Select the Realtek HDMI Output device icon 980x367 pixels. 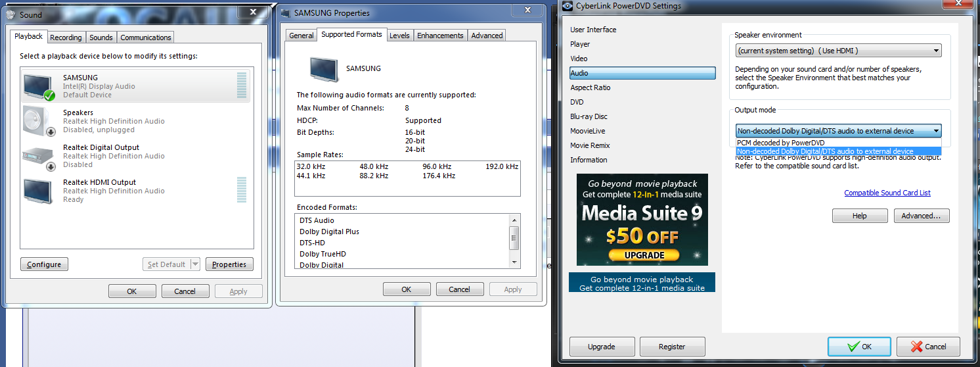point(39,191)
